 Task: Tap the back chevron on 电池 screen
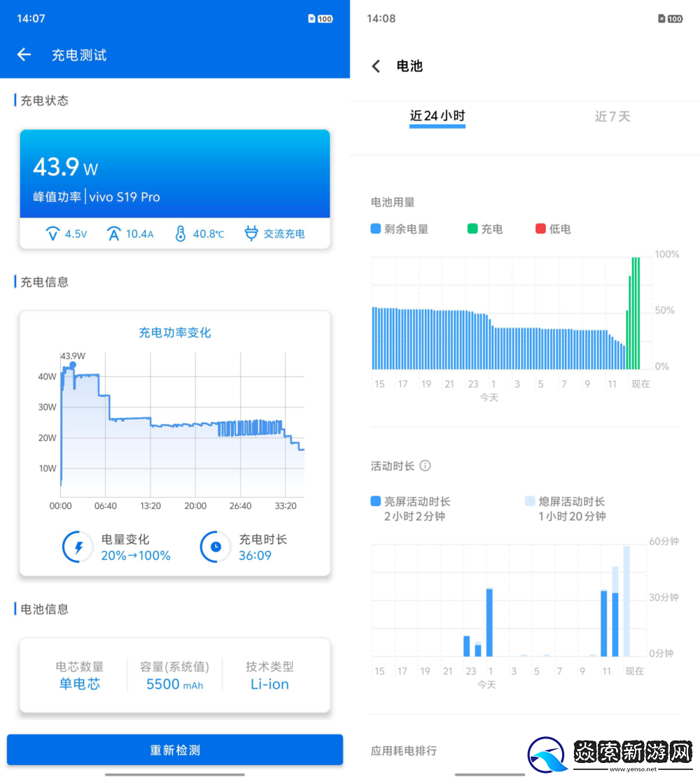click(376, 66)
